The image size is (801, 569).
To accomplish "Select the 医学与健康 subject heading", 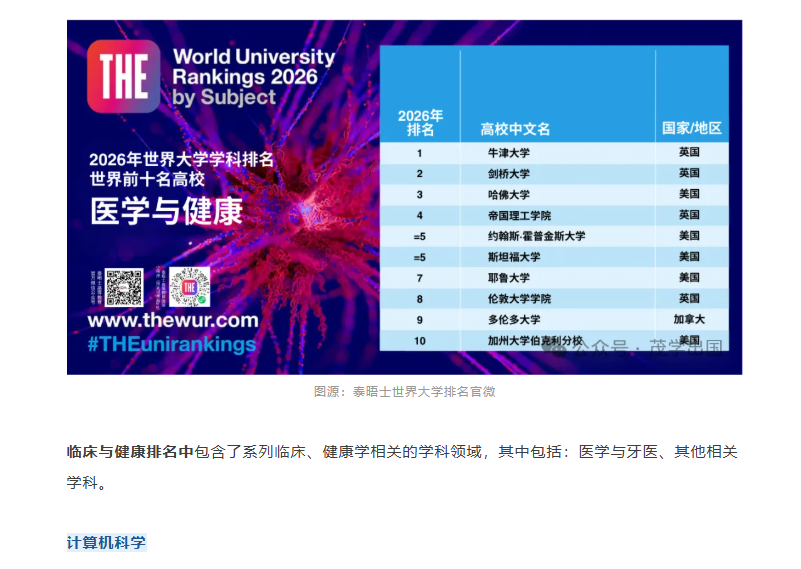I will [x=166, y=211].
